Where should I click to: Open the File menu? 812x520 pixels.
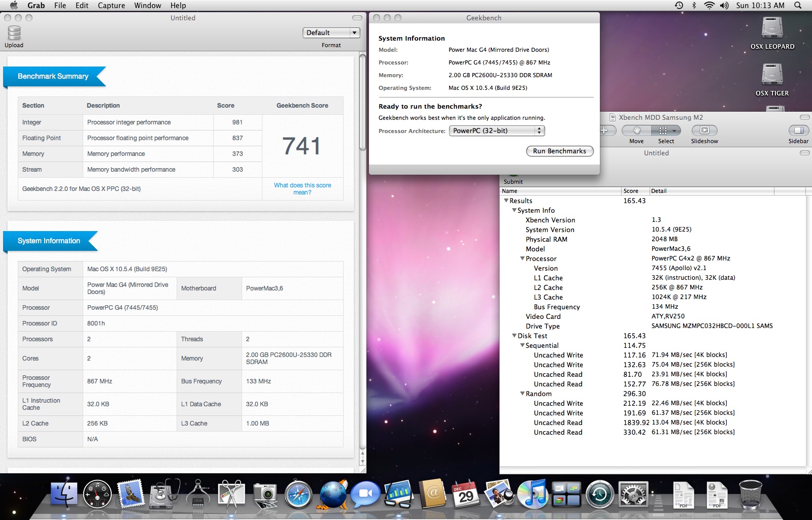60,6
